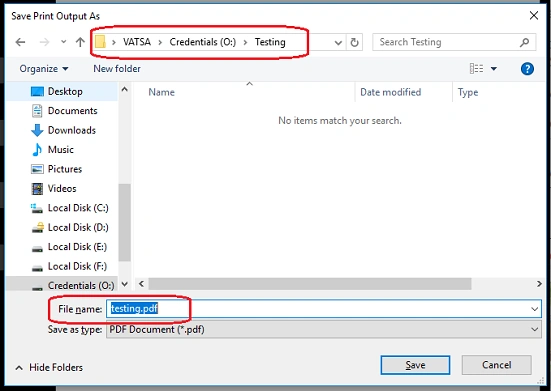Open Help with the question mark icon

[527, 69]
